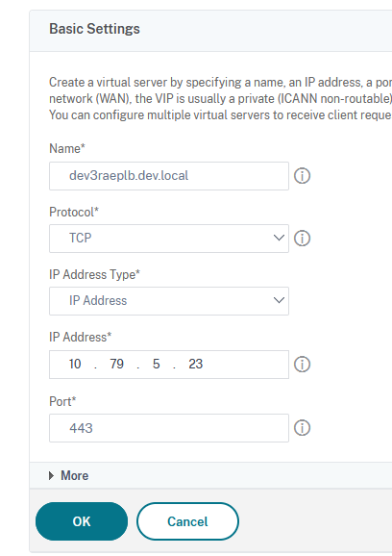
Task: Open the info icon for the IP Address
Action: pos(302,365)
